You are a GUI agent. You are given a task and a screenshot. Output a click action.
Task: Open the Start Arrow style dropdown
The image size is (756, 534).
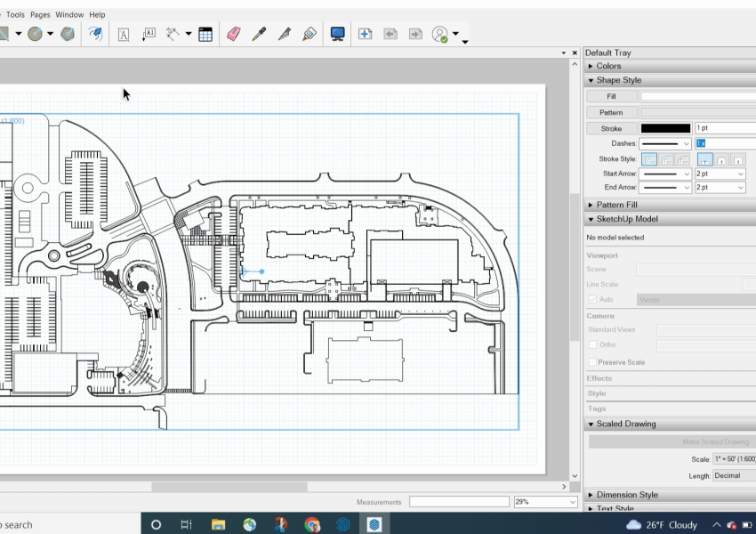(x=665, y=174)
